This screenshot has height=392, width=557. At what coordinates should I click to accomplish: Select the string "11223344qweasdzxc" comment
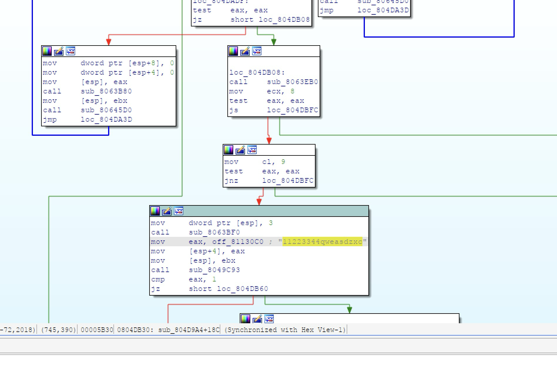323,242
